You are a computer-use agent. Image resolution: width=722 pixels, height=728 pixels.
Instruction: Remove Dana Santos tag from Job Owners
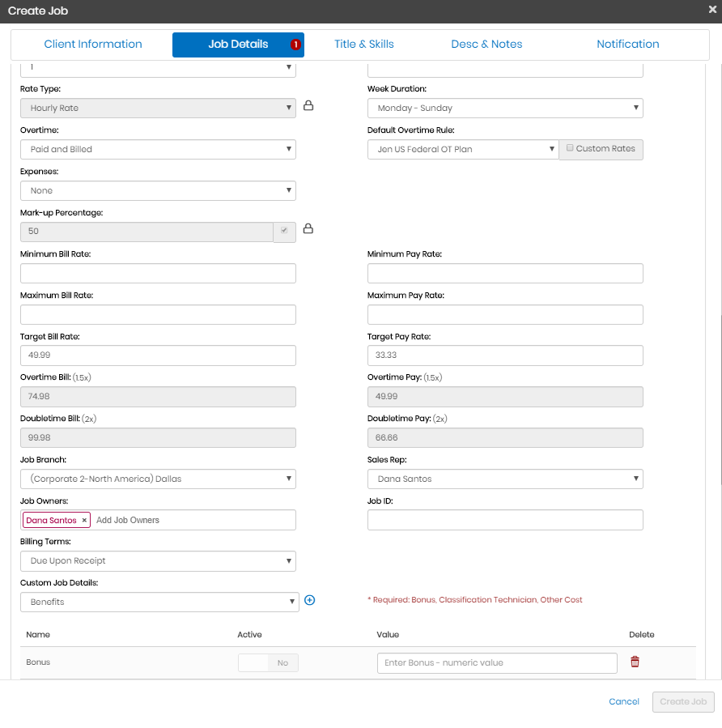(x=84, y=521)
